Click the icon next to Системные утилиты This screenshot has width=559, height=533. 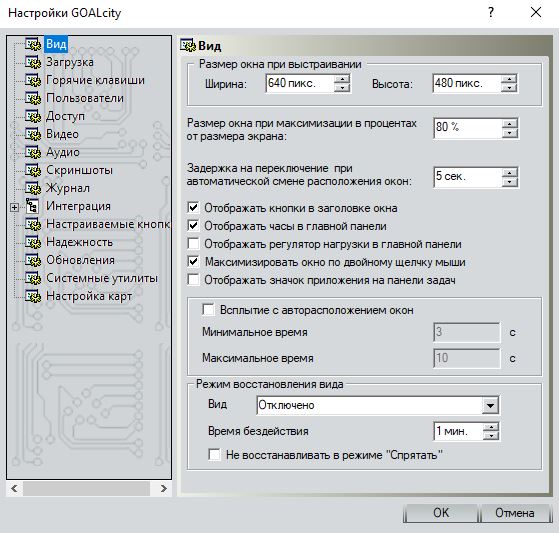(33, 278)
